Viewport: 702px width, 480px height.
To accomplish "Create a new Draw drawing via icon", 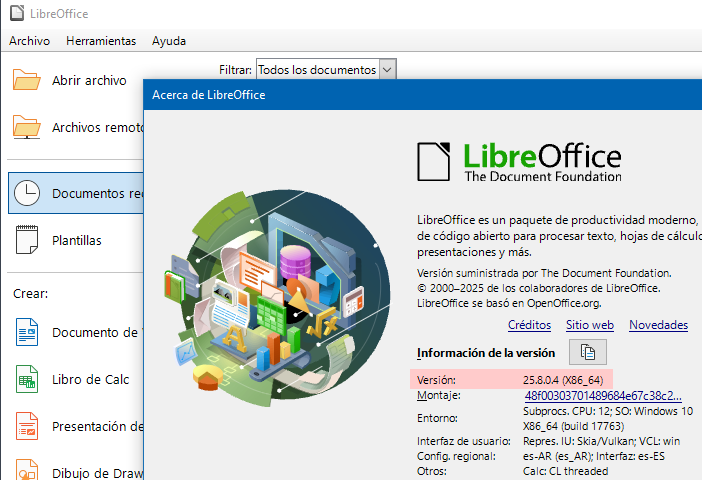I will pos(27,470).
